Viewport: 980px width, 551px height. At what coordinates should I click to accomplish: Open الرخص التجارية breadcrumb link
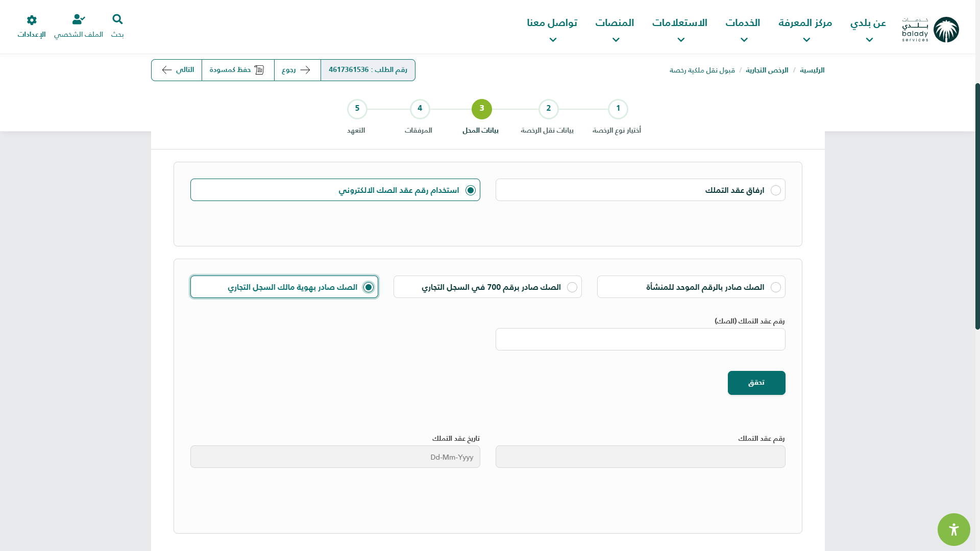click(x=767, y=70)
